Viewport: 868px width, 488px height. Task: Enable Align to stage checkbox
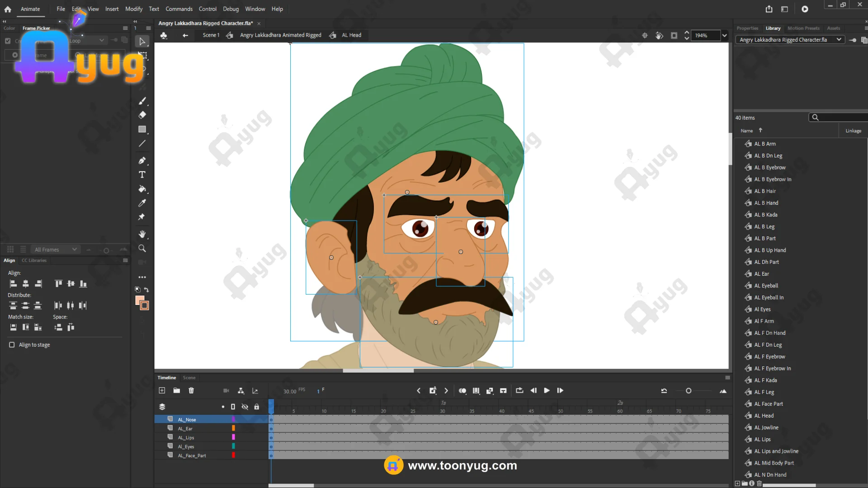[x=12, y=345]
